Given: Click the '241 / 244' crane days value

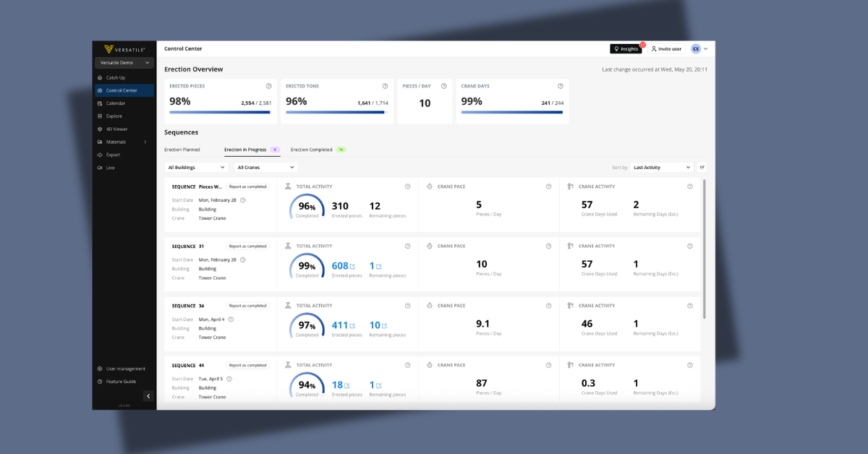Looking at the screenshot, I should coord(552,103).
